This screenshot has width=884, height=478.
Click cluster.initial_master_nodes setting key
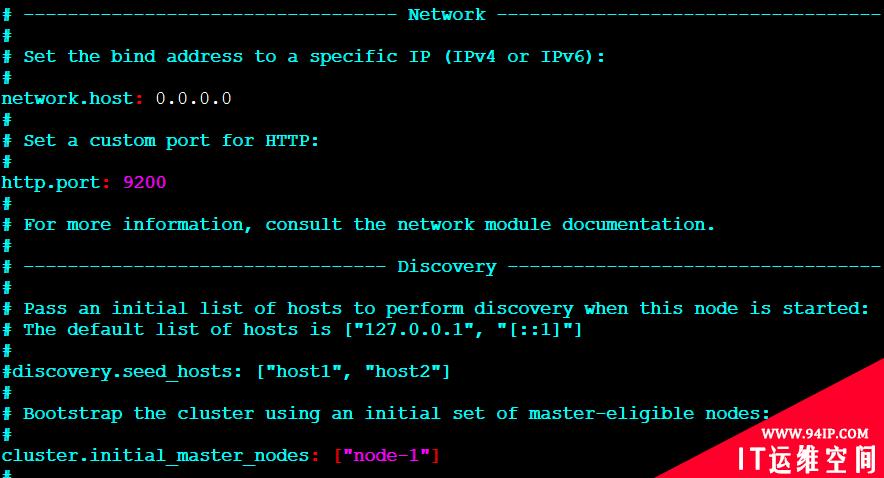tap(155, 455)
